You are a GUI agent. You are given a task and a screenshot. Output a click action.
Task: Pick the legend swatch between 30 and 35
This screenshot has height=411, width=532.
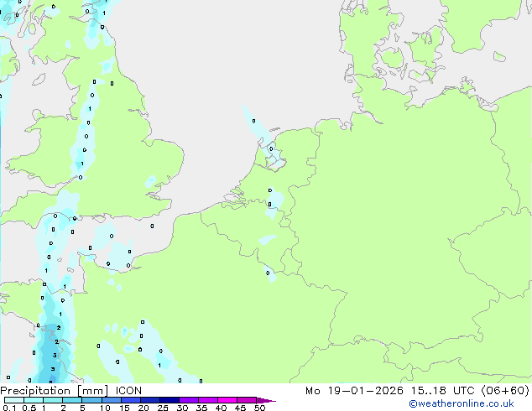(x=189, y=400)
